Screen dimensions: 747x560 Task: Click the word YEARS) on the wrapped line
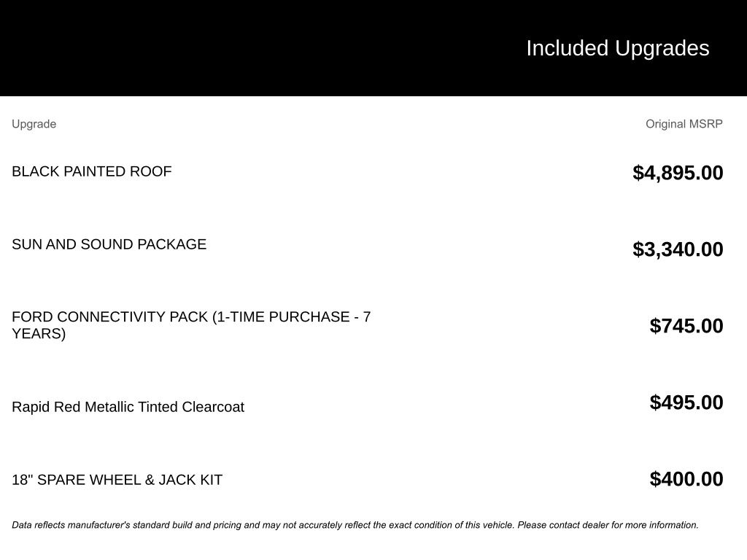(x=39, y=334)
